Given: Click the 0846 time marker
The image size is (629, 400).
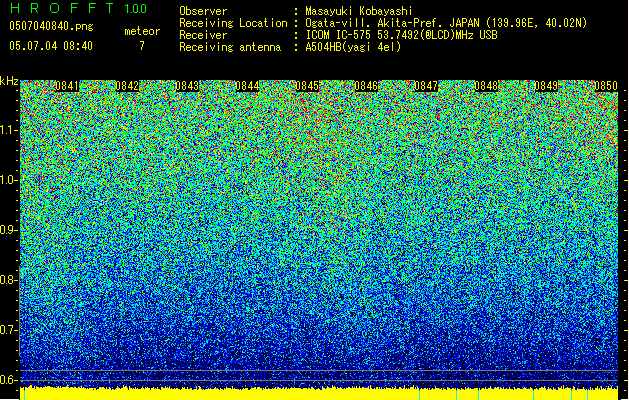Looking at the screenshot, I should click(366, 86).
